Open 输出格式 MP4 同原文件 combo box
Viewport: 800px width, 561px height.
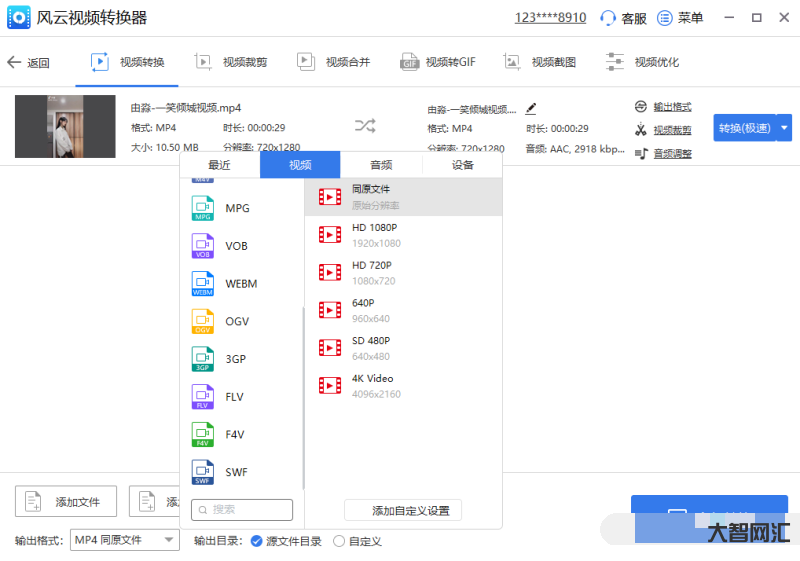click(x=124, y=540)
